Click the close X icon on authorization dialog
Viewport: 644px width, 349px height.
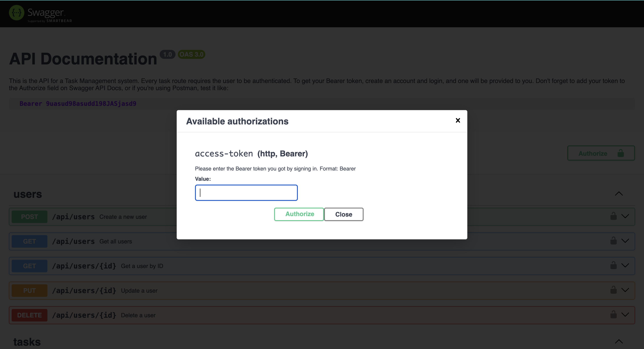(458, 120)
